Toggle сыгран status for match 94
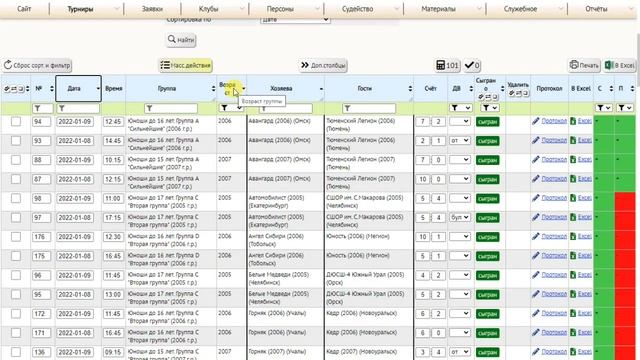Screen dimensions: 640x360 [x=487, y=122]
